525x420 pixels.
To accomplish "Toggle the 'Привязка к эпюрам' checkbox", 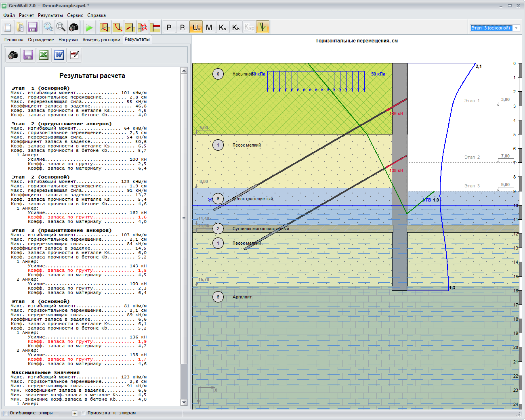I will tap(84, 413).
